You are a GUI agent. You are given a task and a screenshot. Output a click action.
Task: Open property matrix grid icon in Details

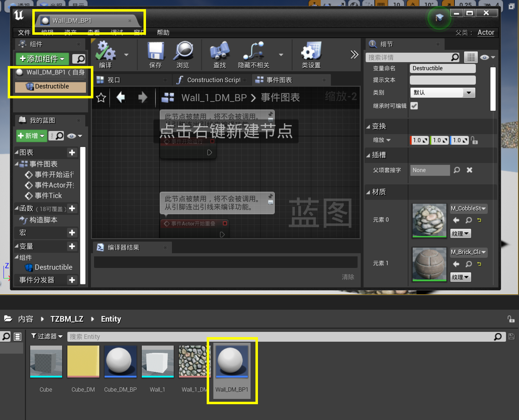471,57
